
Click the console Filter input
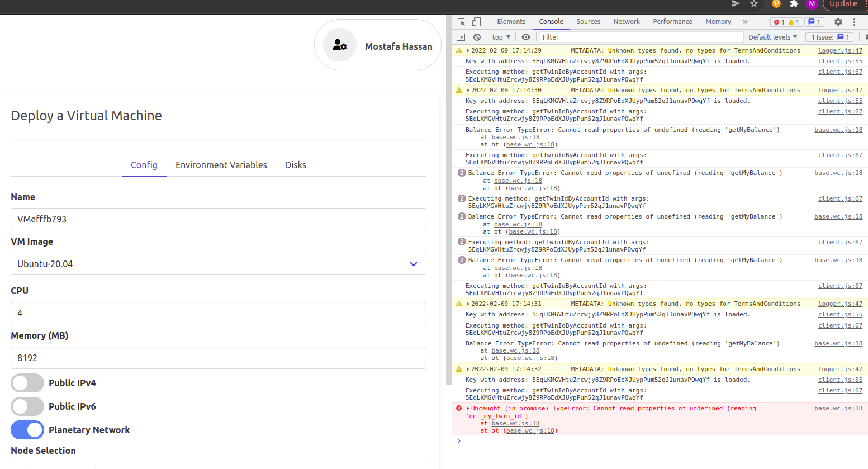(641, 37)
